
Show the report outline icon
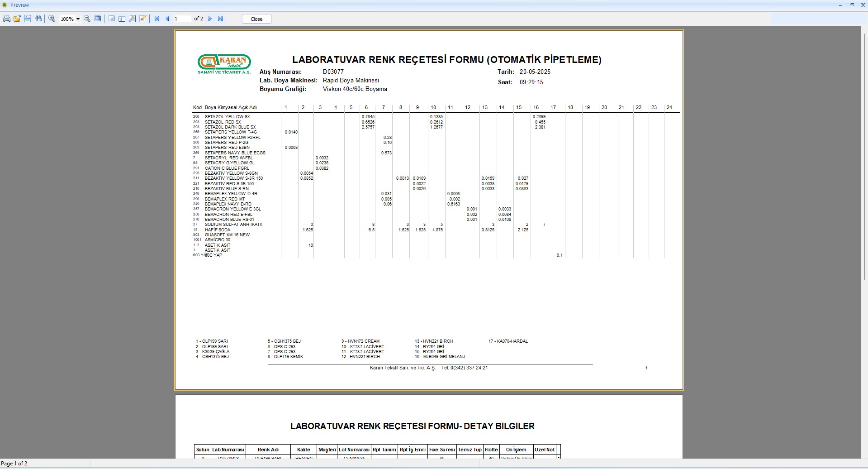click(x=112, y=19)
